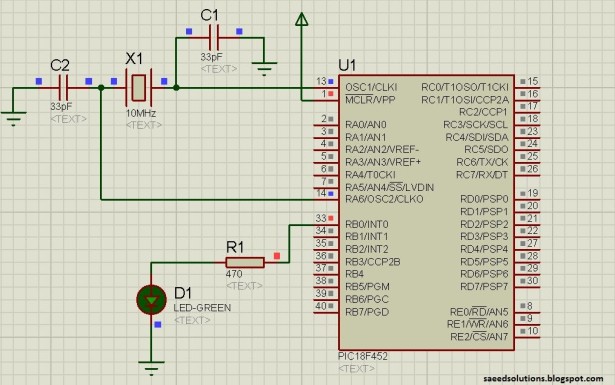Image resolution: width=615 pixels, height=385 pixels.
Task: Click the PIC18F452 part name label
Action: point(363,356)
